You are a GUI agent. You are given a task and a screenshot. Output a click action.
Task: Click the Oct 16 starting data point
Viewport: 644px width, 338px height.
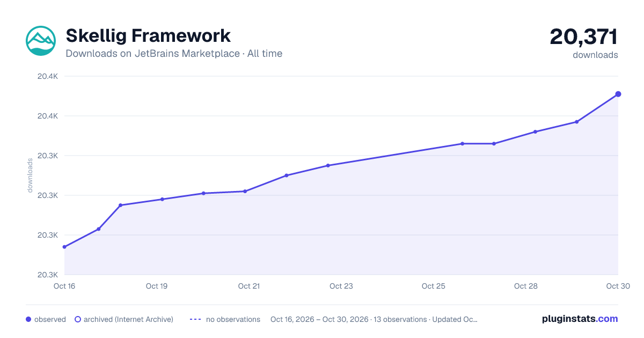64,247
